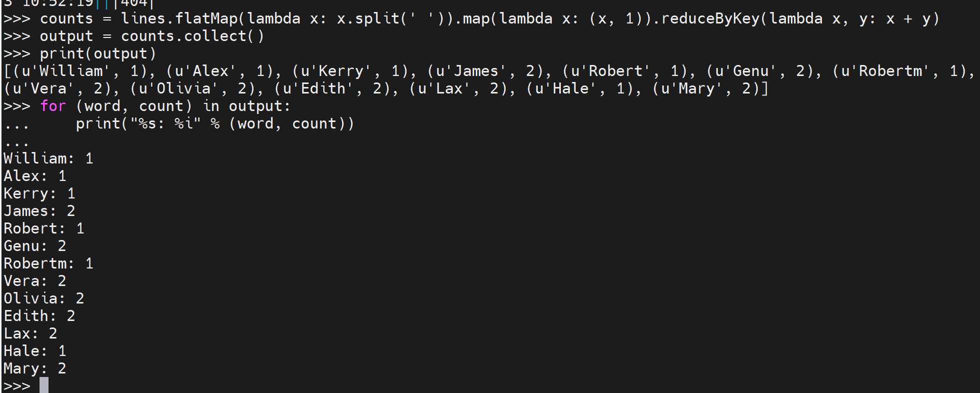
Task: Click the cursor block at the last prompt
Action: coord(44,385)
